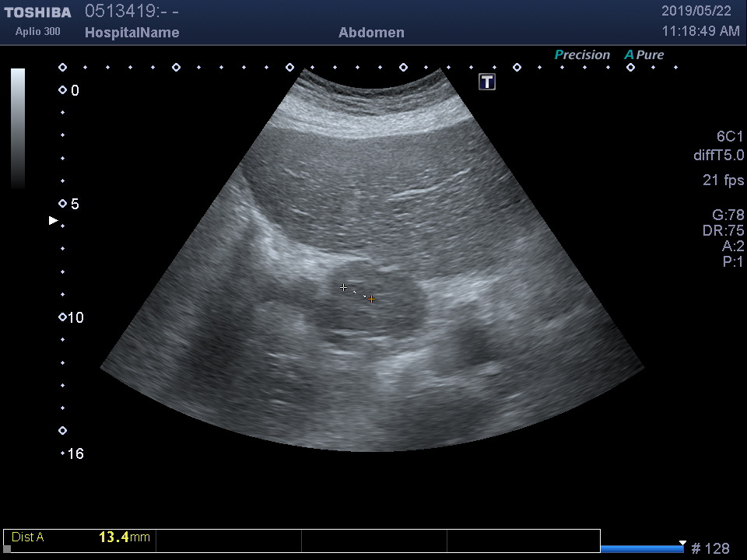Click the 6C1 transducer label
Viewport: 747px width, 560px height.
pos(730,137)
